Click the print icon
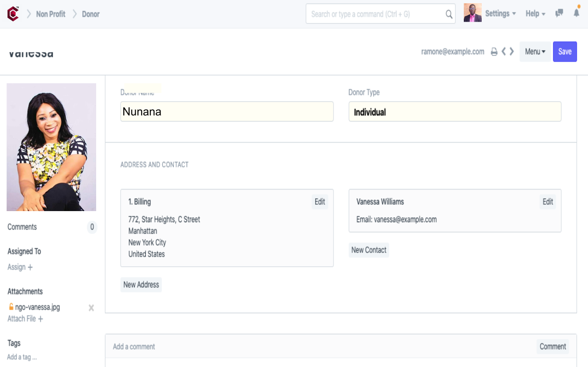Viewport: 588px width, 367px height. [494, 52]
